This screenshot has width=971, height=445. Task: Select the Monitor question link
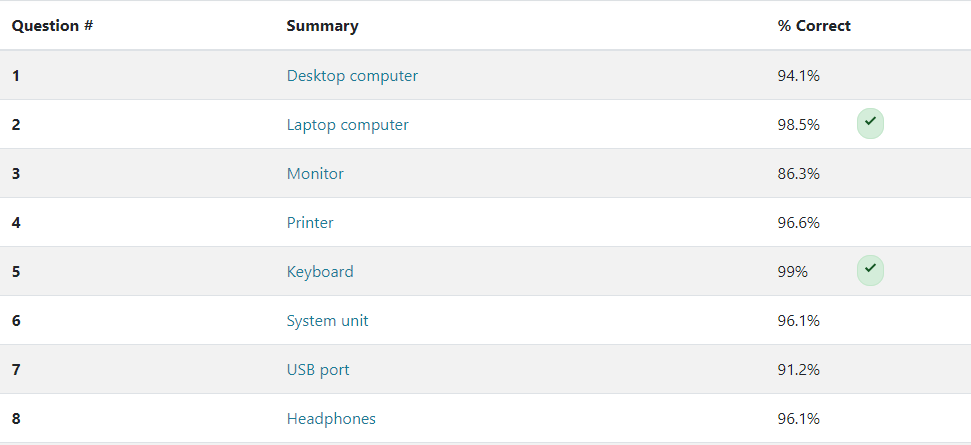coord(315,174)
